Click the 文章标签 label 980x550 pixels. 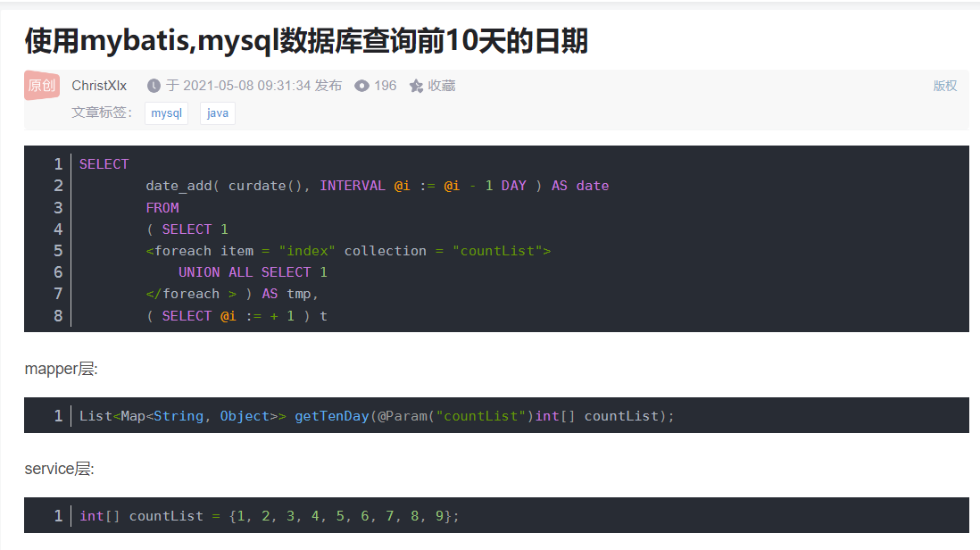point(102,113)
